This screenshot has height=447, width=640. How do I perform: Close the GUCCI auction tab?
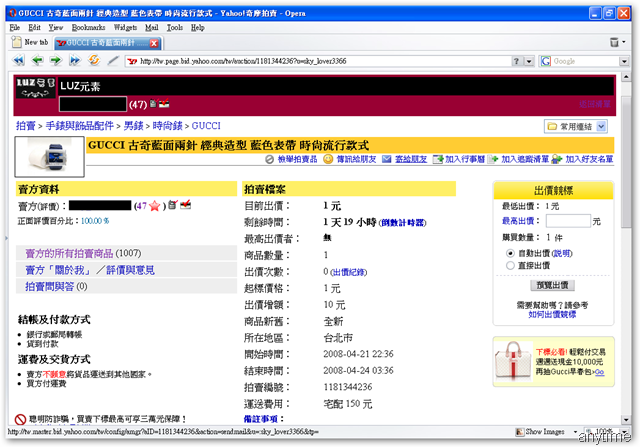pos(154,43)
